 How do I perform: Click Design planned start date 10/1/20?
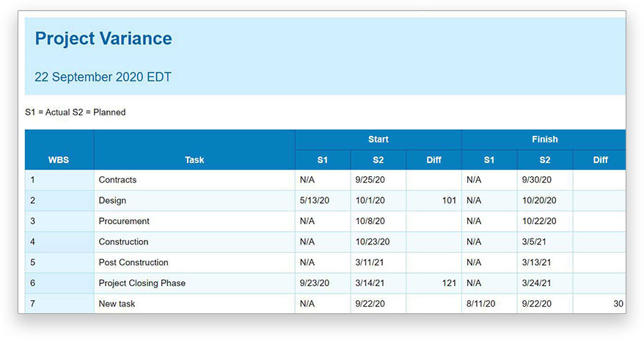[370, 200]
